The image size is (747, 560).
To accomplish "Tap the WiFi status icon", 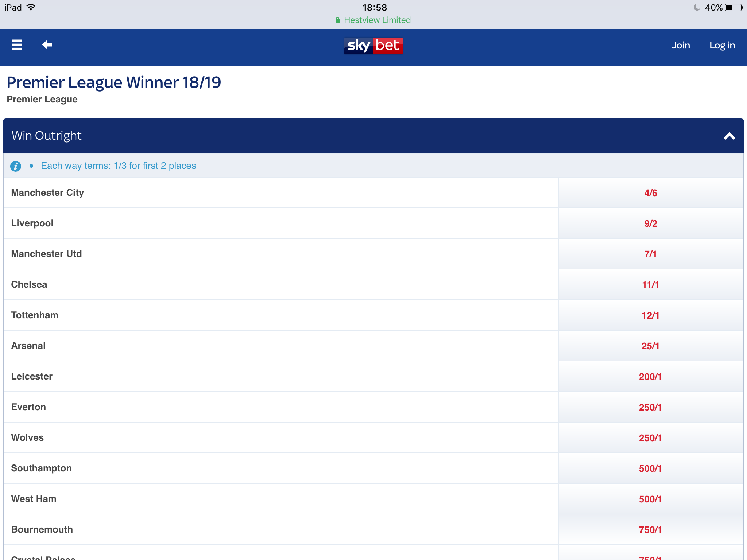I will [31, 7].
